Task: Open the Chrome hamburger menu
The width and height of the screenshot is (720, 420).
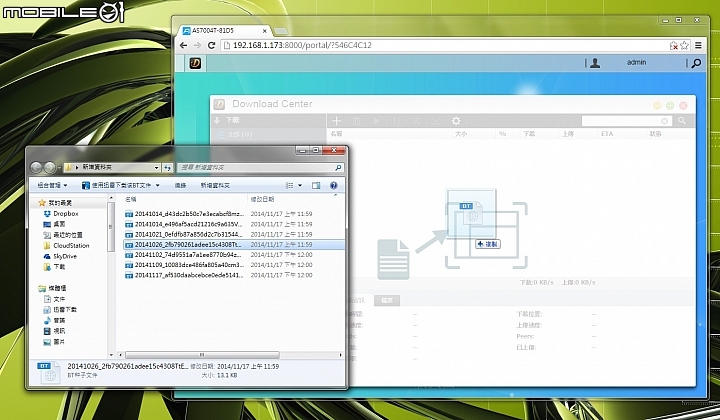Action: pos(698,45)
